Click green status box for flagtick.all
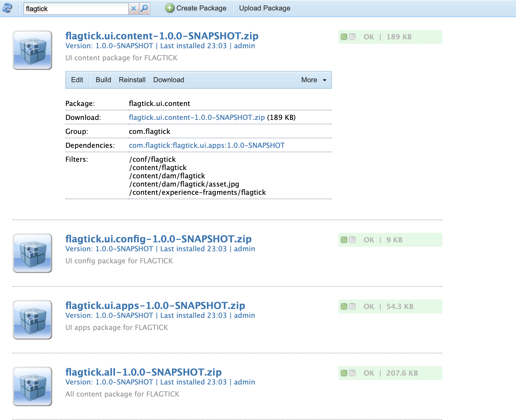The height and width of the screenshot is (420, 516). pos(344,373)
